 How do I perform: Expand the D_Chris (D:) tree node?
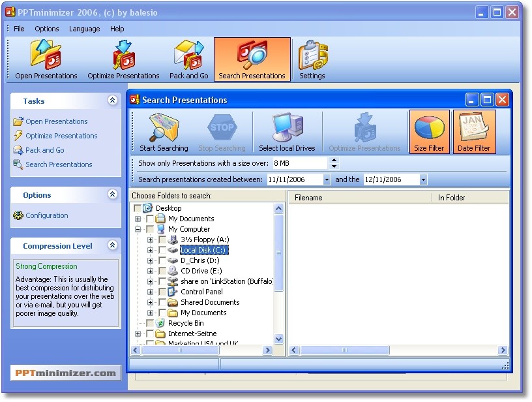[150, 260]
